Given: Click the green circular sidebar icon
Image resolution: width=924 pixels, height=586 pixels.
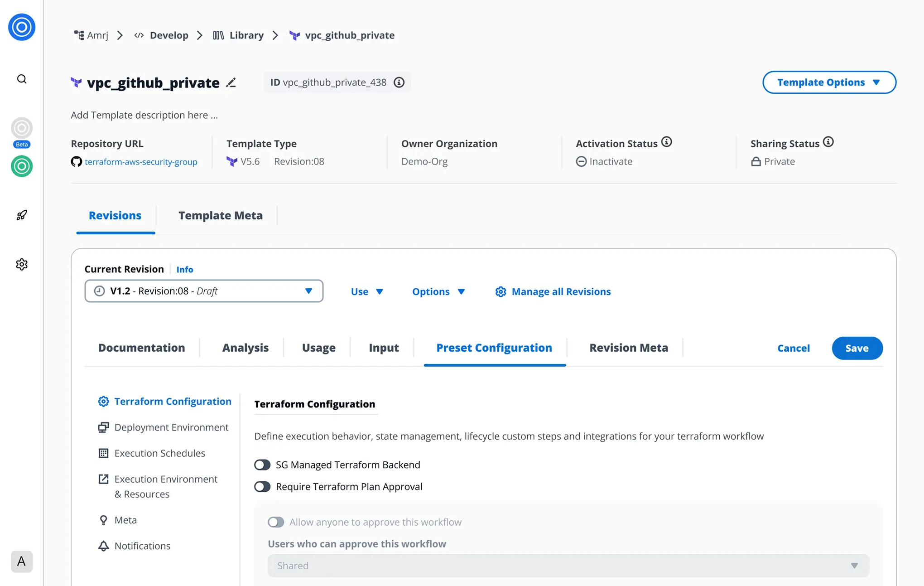Looking at the screenshot, I should pyautogui.click(x=22, y=166).
